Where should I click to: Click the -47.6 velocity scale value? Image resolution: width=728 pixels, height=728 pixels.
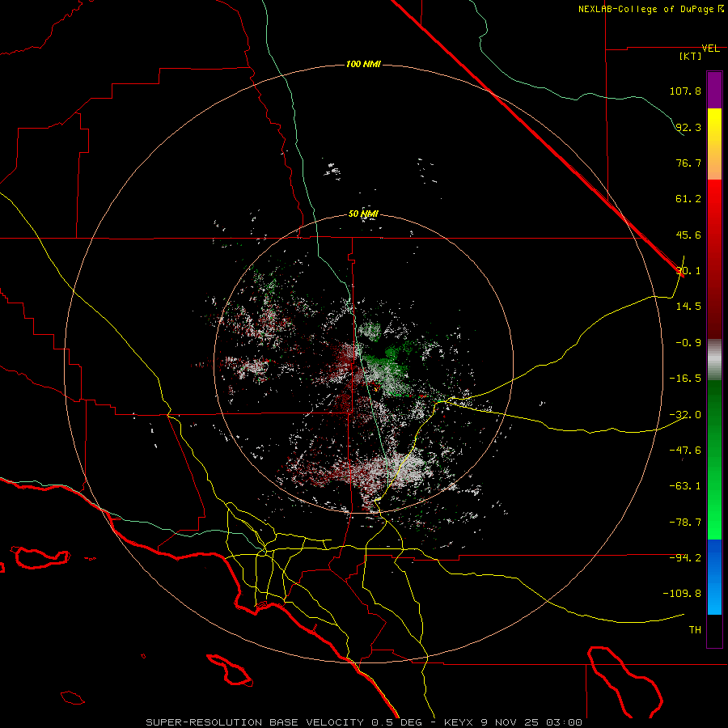click(685, 451)
